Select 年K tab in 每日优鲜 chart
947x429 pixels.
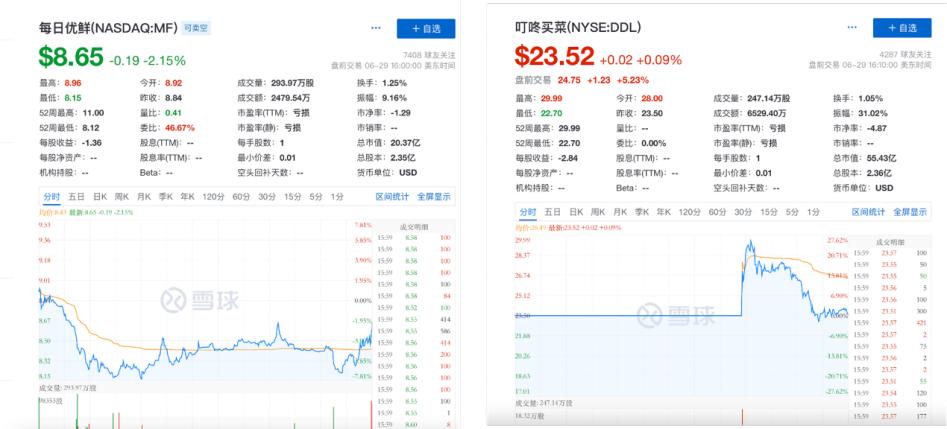click(188, 196)
